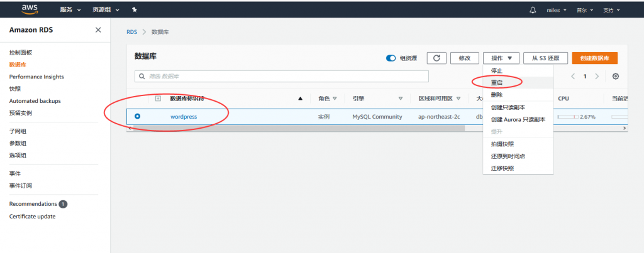
Task: Open Automated backups in sidebar
Action: [35, 101]
